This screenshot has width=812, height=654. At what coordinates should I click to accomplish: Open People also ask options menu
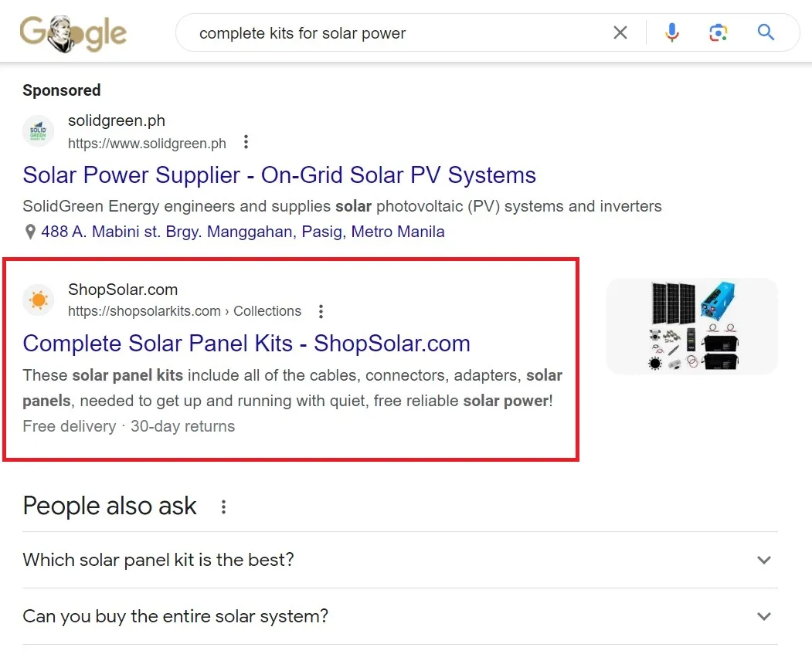223,507
